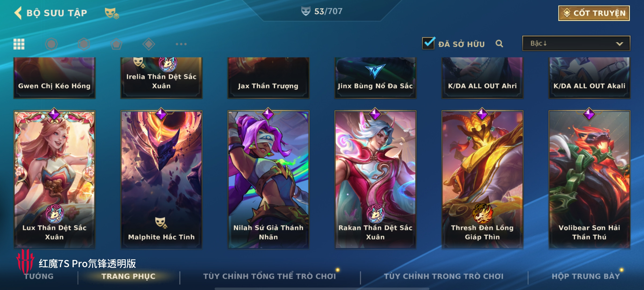Click the Cốt Truyện button
This screenshot has width=644, height=290.
(594, 13)
